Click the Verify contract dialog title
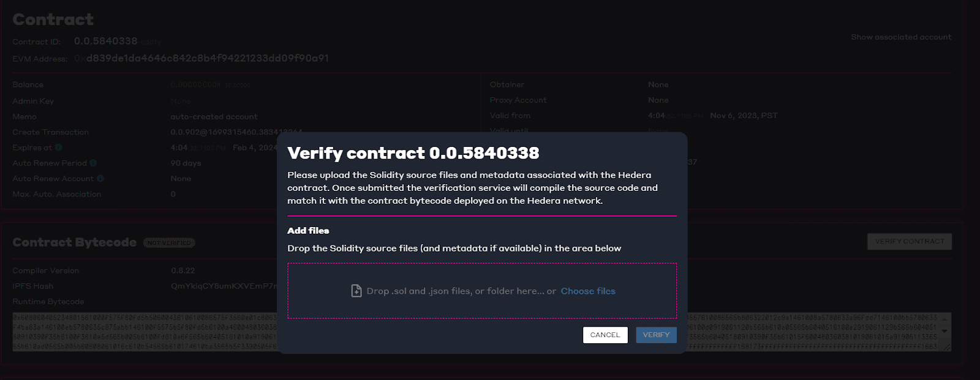Image resolution: width=980 pixels, height=380 pixels. pyautogui.click(x=413, y=153)
